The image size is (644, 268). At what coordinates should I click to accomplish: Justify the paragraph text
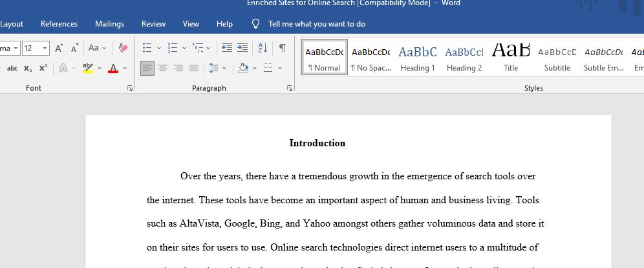(x=194, y=68)
